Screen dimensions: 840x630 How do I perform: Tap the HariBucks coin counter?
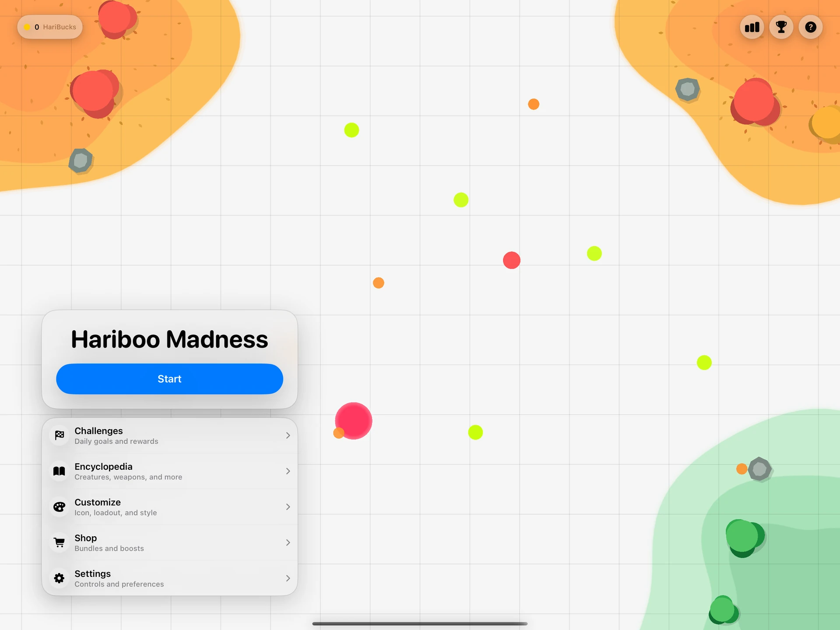(x=50, y=27)
